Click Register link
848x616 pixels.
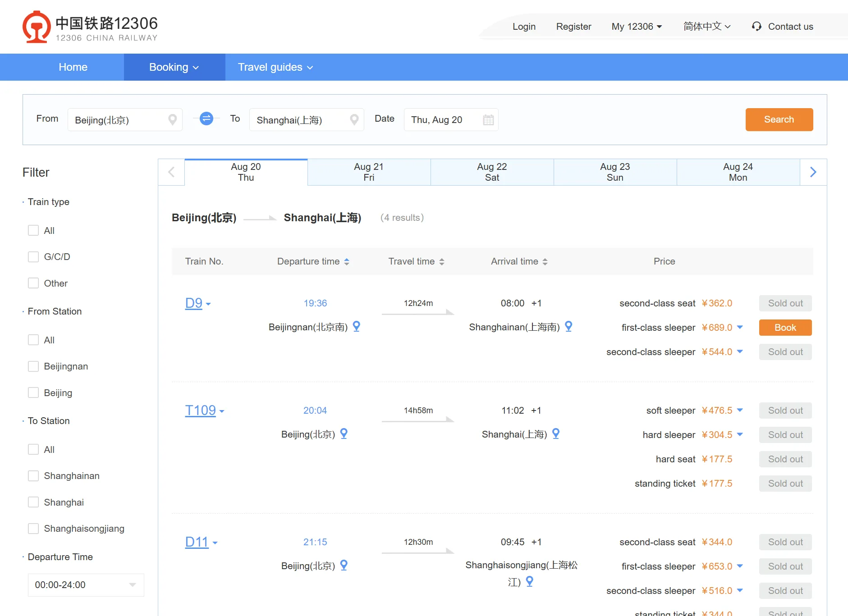pyautogui.click(x=573, y=27)
